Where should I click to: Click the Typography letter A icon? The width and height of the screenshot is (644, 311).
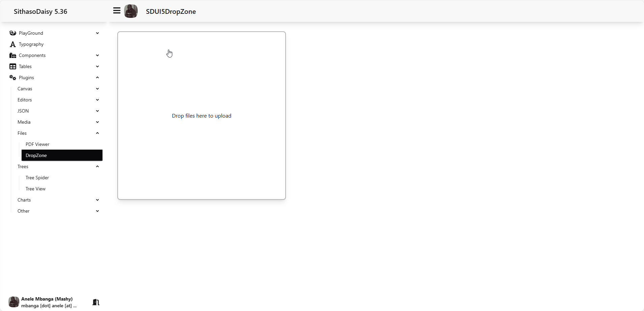click(x=13, y=44)
